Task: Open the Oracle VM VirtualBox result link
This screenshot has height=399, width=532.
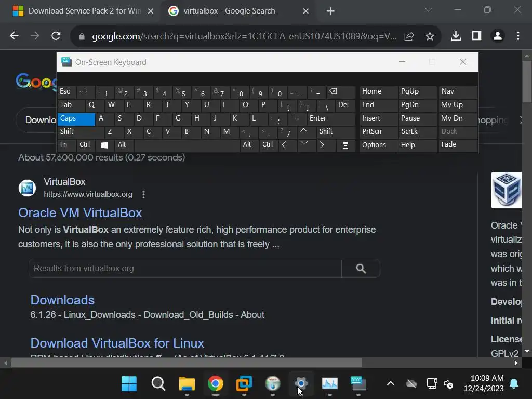Action: pos(80,212)
